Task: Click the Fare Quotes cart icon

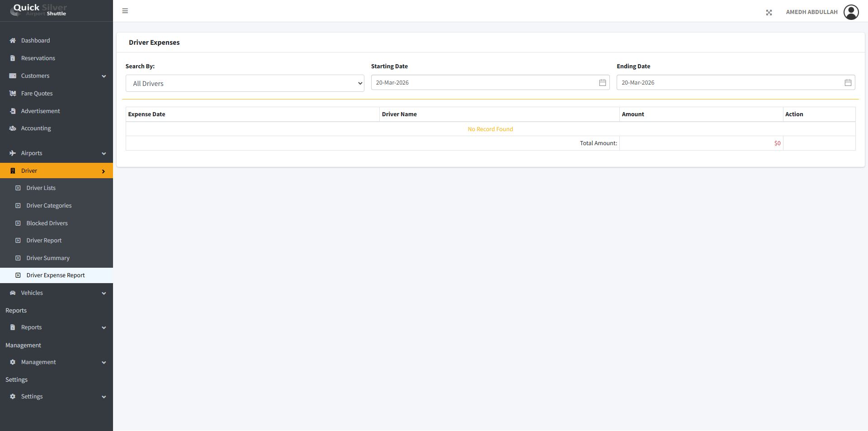Action: pyautogui.click(x=13, y=94)
